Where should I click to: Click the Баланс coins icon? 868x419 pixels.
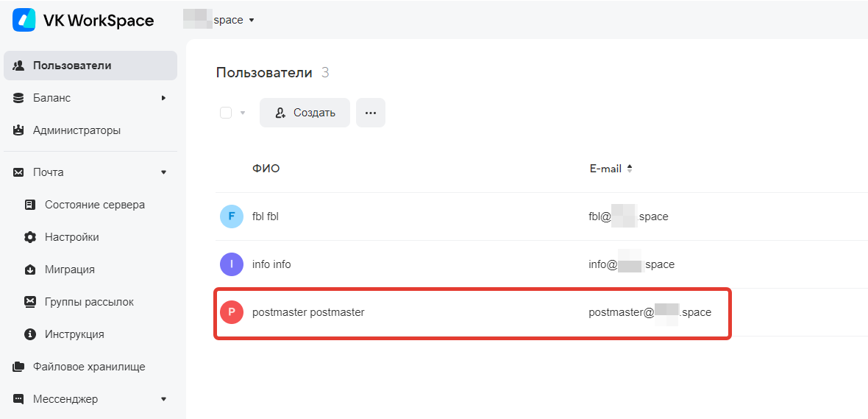(x=18, y=98)
